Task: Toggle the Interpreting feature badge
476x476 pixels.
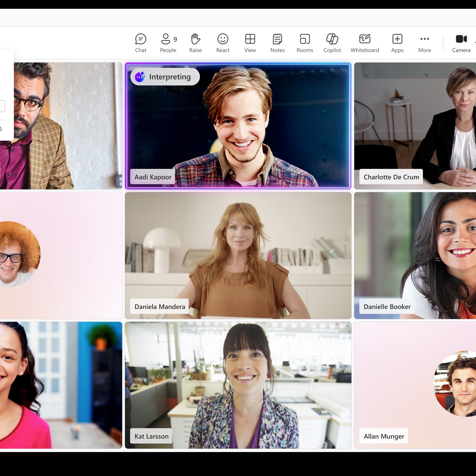Action: pyautogui.click(x=165, y=77)
